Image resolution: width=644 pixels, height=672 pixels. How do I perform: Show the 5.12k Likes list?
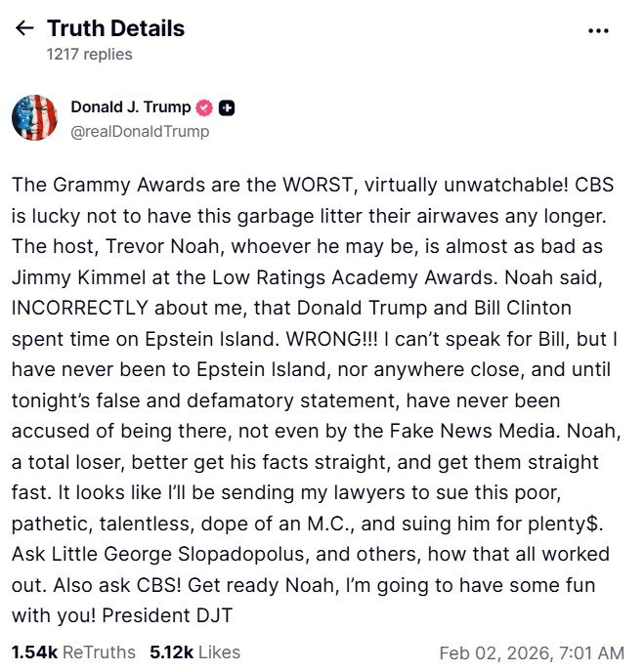[194, 651]
